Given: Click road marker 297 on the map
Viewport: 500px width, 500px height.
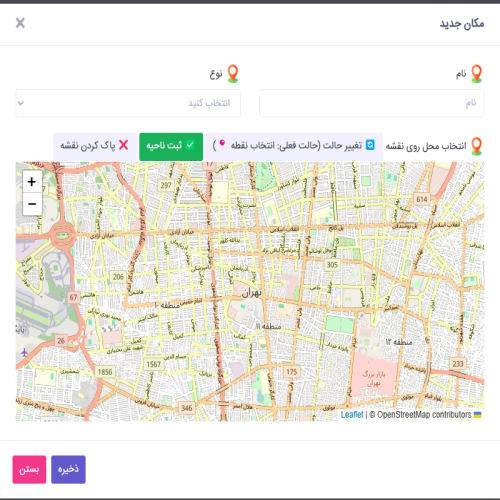Looking at the screenshot, I should [166, 185].
